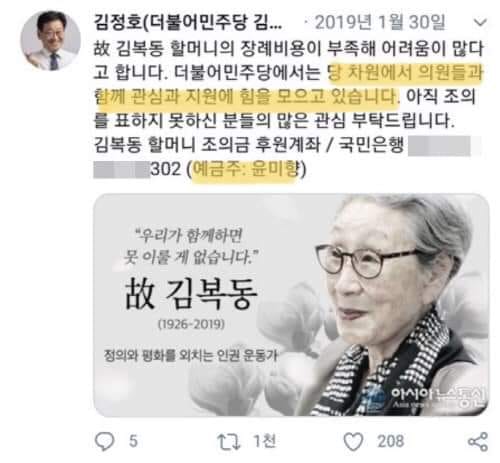Click the reply count 5

133,441
